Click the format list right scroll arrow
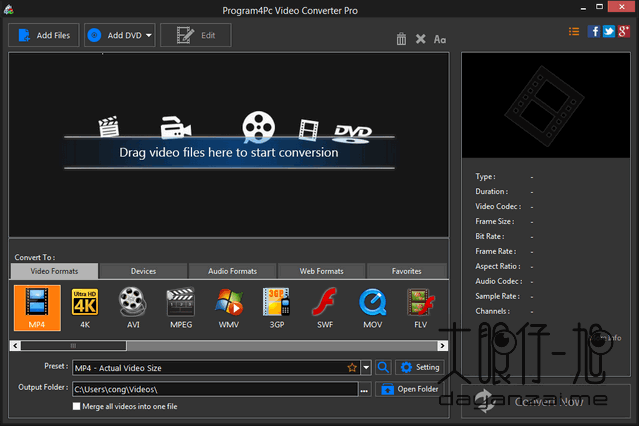The image size is (639, 426). click(x=442, y=346)
